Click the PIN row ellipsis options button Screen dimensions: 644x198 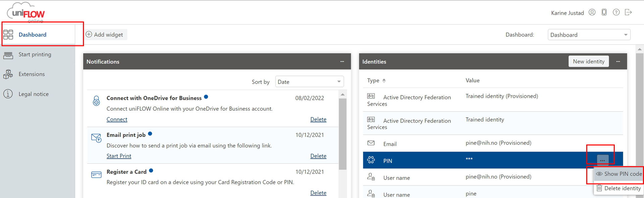tap(602, 160)
